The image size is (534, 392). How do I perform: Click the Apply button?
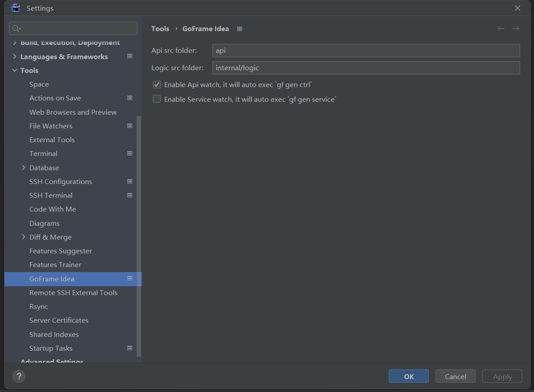click(502, 376)
